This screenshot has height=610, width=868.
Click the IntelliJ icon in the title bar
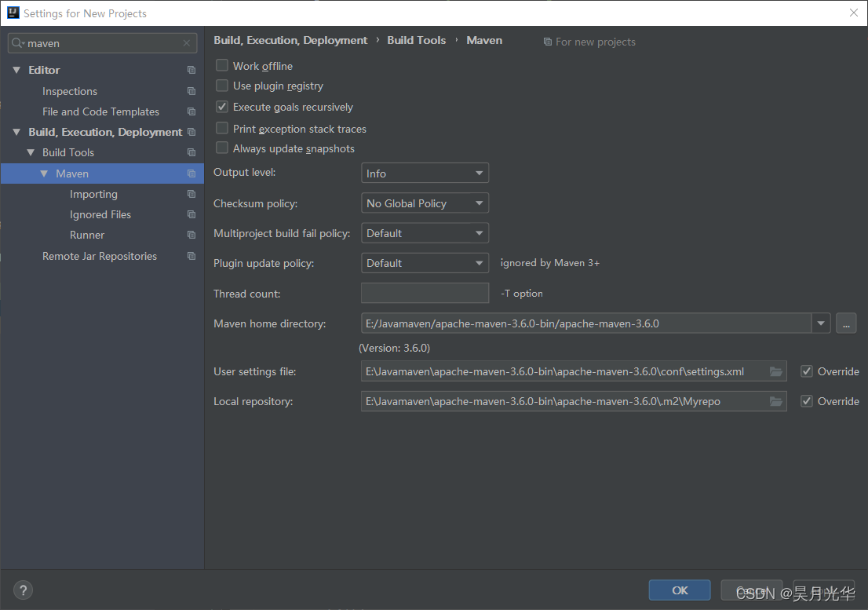(13, 13)
